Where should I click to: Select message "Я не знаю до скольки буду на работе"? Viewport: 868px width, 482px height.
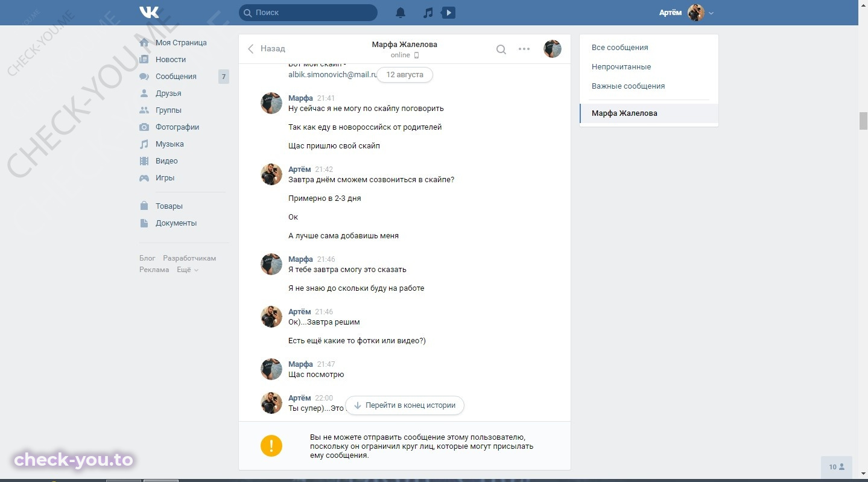tap(356, 288)
